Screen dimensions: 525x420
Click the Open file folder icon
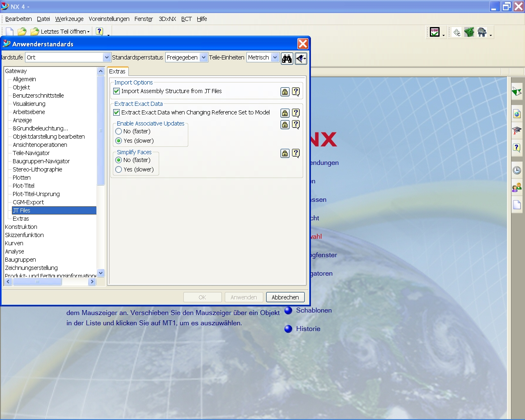click(22, 32)
